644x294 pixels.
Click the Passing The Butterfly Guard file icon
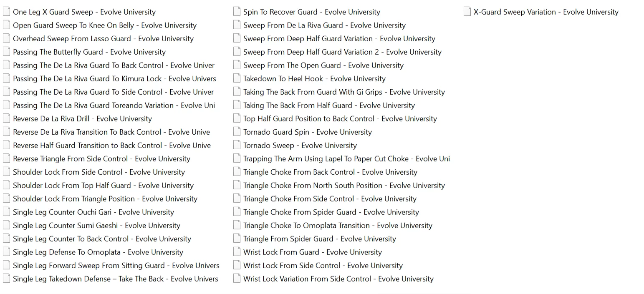coord(6,52)
